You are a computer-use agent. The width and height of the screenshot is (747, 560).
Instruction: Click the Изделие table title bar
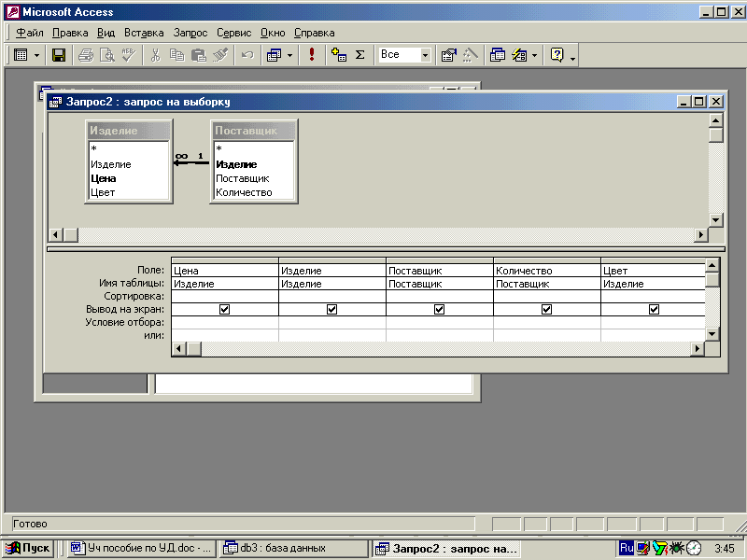129,131
